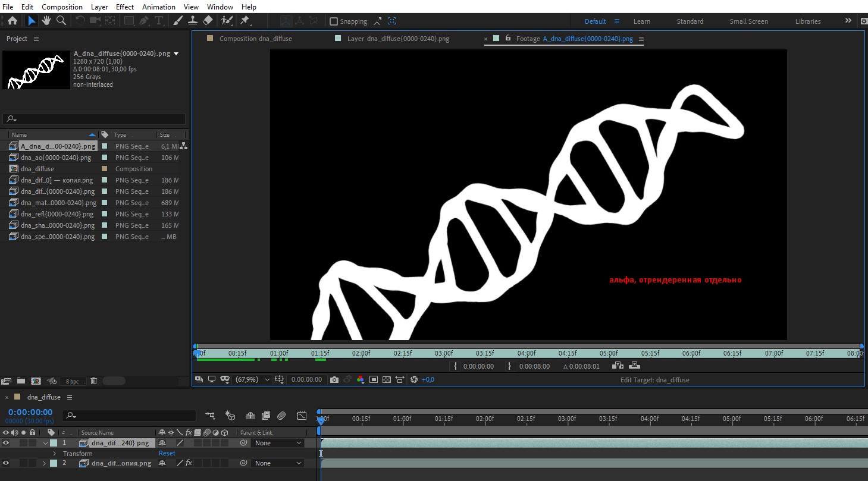Select the Learn workspace
868x481 pixels.
tap(641, 21)
